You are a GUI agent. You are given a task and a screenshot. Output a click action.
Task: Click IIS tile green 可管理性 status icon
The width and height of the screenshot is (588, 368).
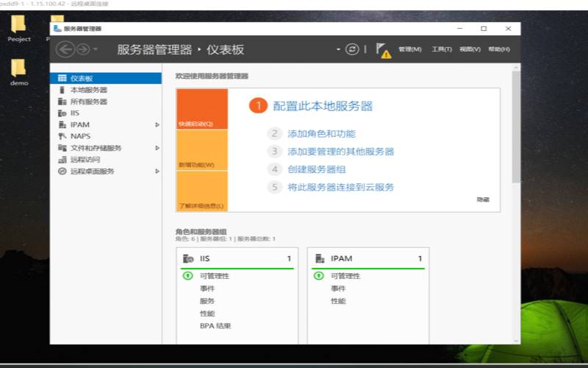(x=187, y=276)
